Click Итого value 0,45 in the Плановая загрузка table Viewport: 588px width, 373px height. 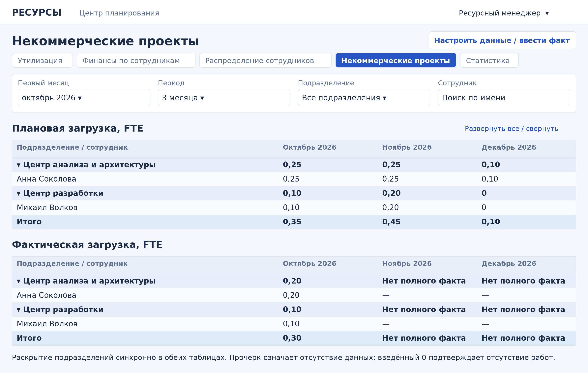click(391, 222)
